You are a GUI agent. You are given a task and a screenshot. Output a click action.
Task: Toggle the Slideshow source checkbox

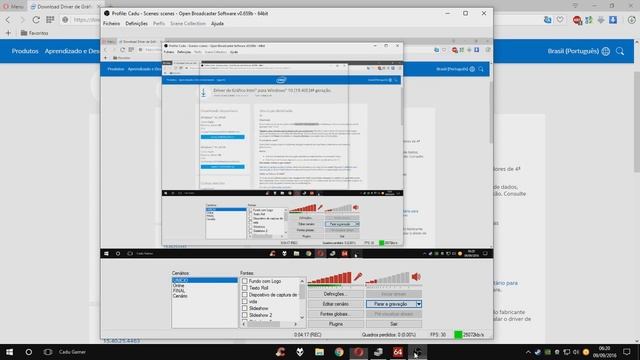tap(245, 308)
